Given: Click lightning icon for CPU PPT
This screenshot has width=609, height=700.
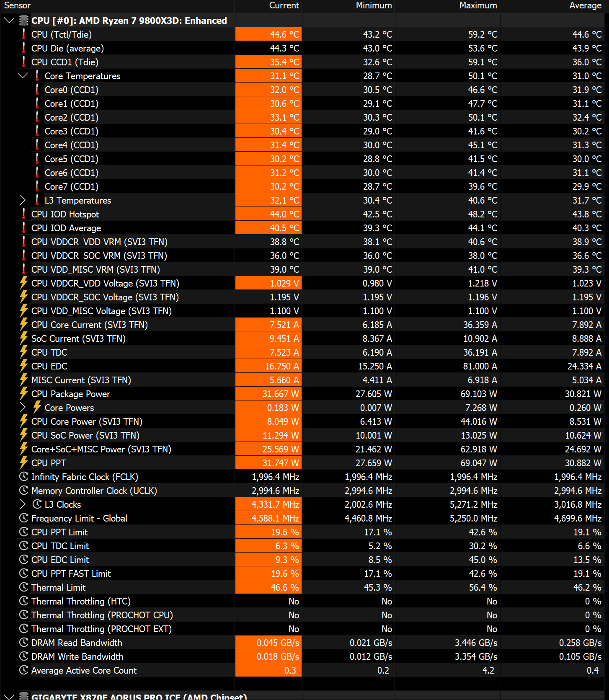Looking at the screenshot, I should [24, 463].
